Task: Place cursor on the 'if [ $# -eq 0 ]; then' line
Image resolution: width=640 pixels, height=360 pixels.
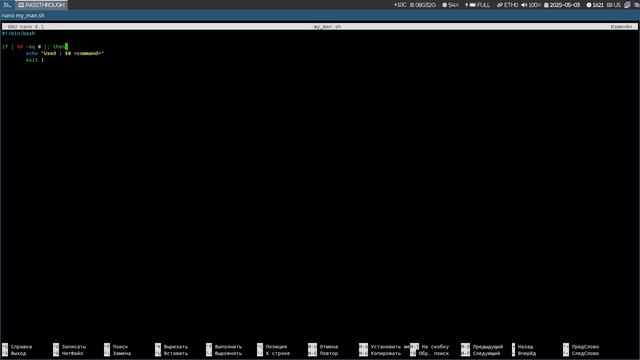Action: click(x=34, y=47)
